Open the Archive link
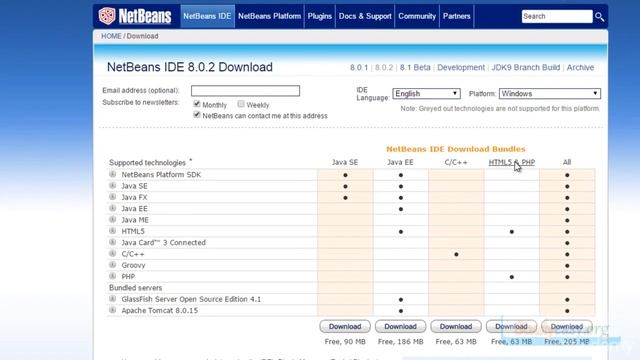Screen dimensions: 640x360 [x=580, y=68]
